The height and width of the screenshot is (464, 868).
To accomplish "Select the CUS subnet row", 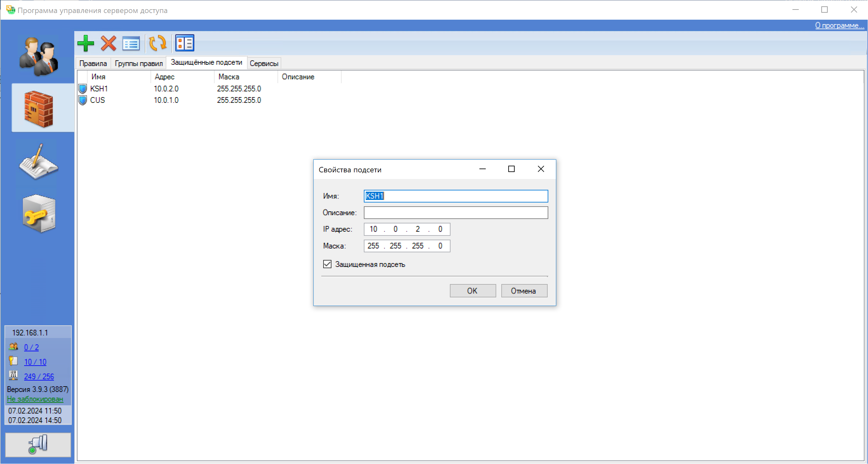I will pyautogui.click(x=97, y=100).
